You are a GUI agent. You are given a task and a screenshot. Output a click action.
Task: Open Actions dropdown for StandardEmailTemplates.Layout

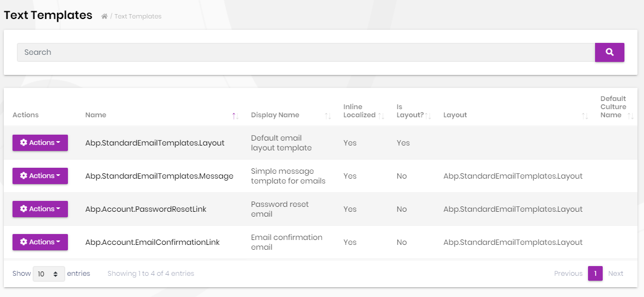coord(40,143)
